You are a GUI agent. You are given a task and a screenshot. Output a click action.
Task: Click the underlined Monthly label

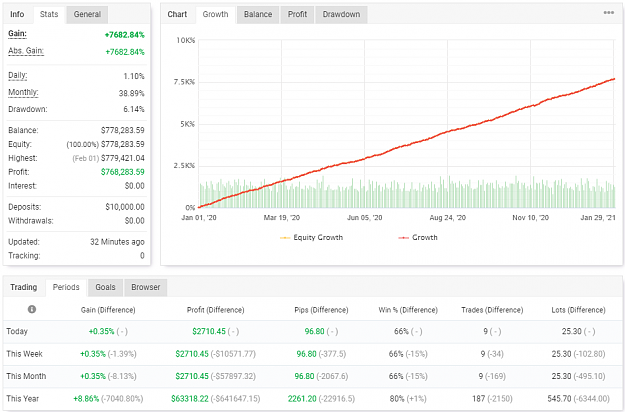[23, 92]
